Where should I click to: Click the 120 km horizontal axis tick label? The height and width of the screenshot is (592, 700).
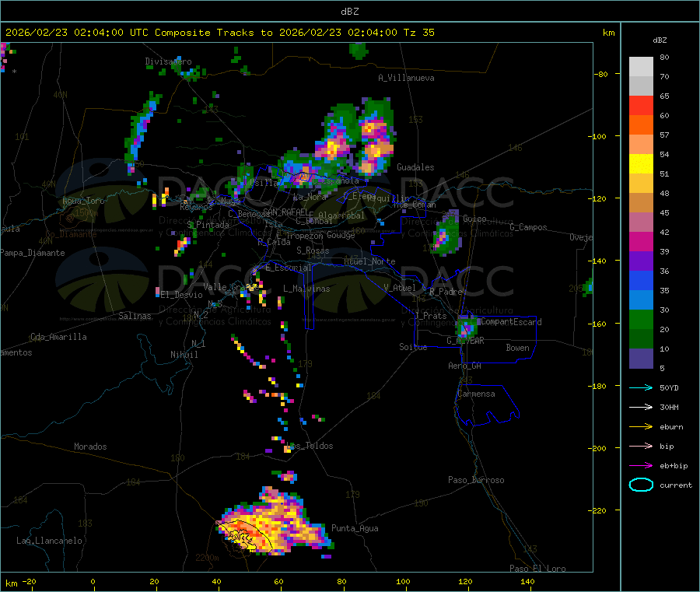tap(465, 581)
